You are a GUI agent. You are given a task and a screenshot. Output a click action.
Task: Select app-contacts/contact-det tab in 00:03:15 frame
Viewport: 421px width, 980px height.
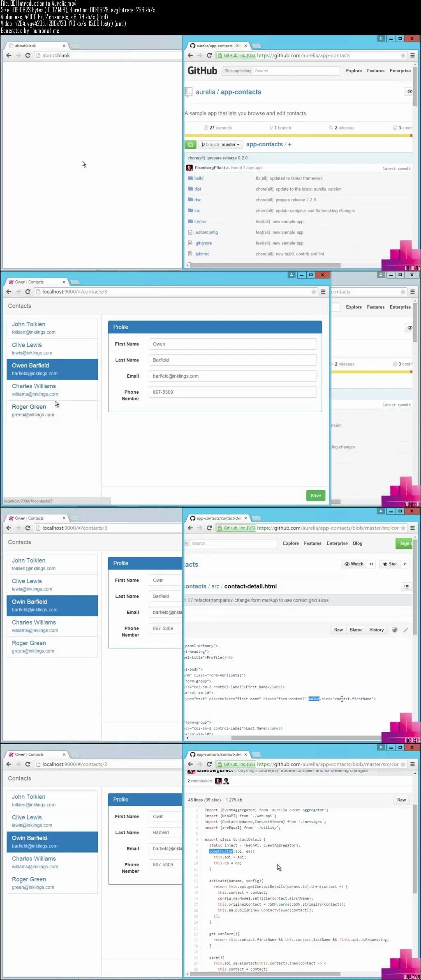(219, 518)
